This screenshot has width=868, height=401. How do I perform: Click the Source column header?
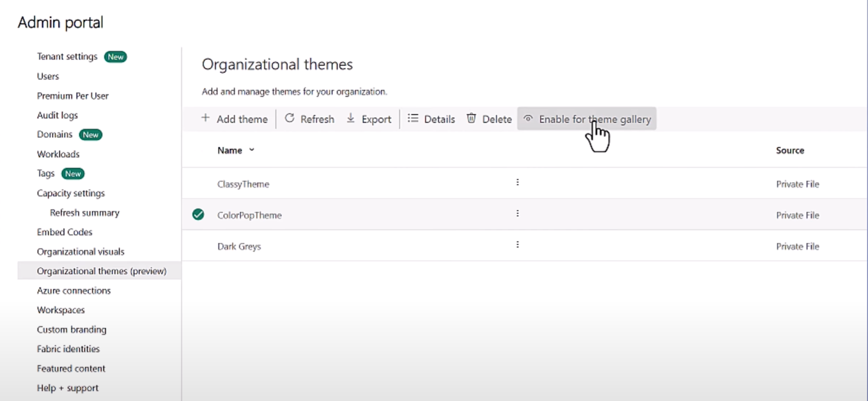pyautogui.click(x=790, y=151)
